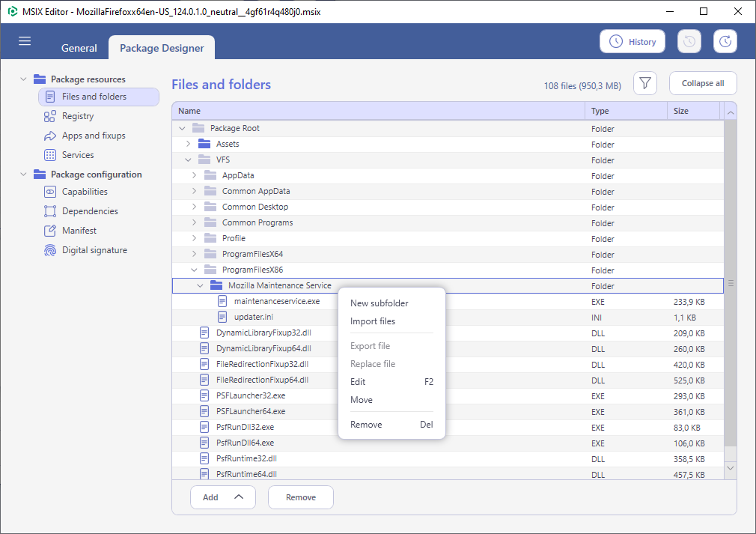
Task: Click the PsfRuntime32.dll file icon
Action: pos(204,459)
